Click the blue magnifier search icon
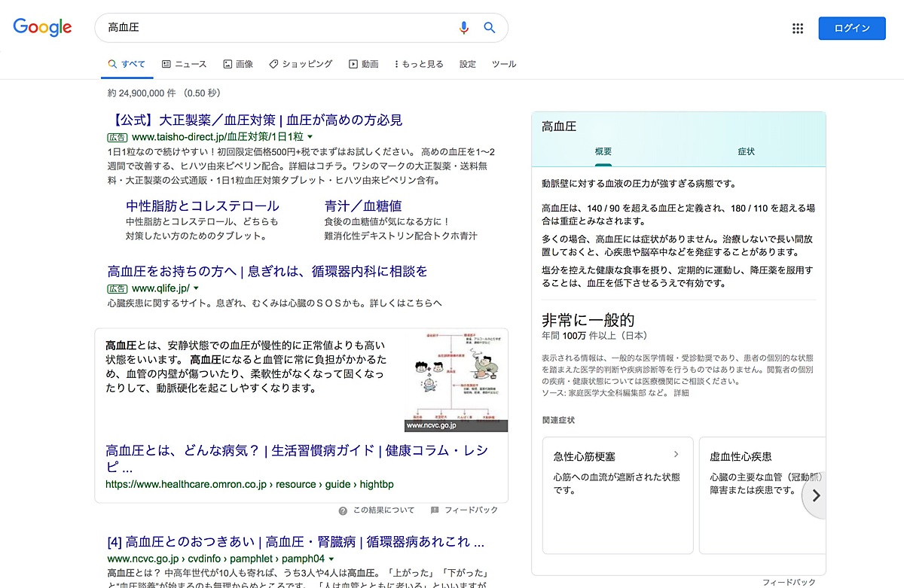 (490, 28)
